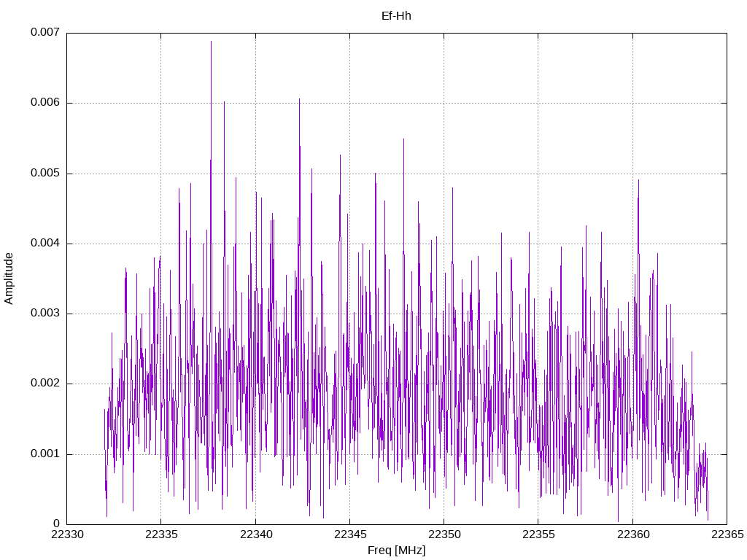This screenshot has height=560, width=747.
Task: Click the 22350 x-axis tick label
Action: pos(444,534)
